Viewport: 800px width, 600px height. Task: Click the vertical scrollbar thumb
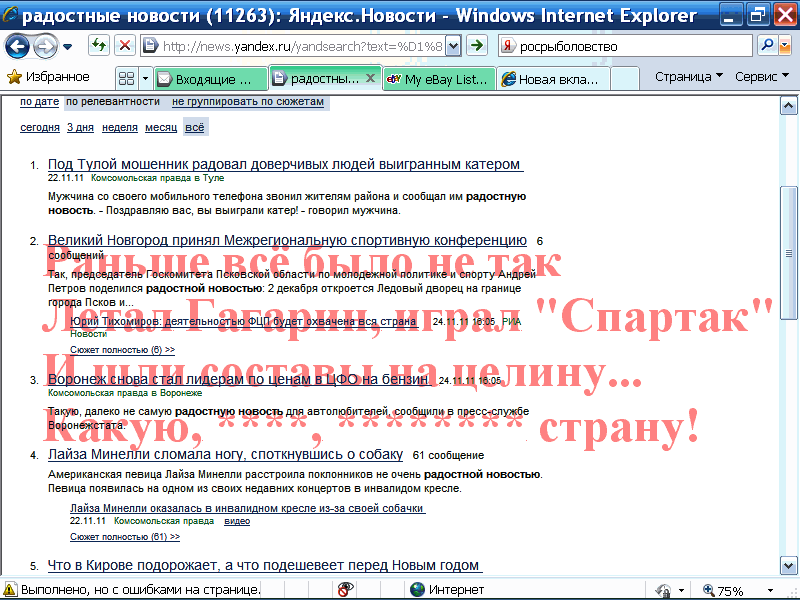788,254
